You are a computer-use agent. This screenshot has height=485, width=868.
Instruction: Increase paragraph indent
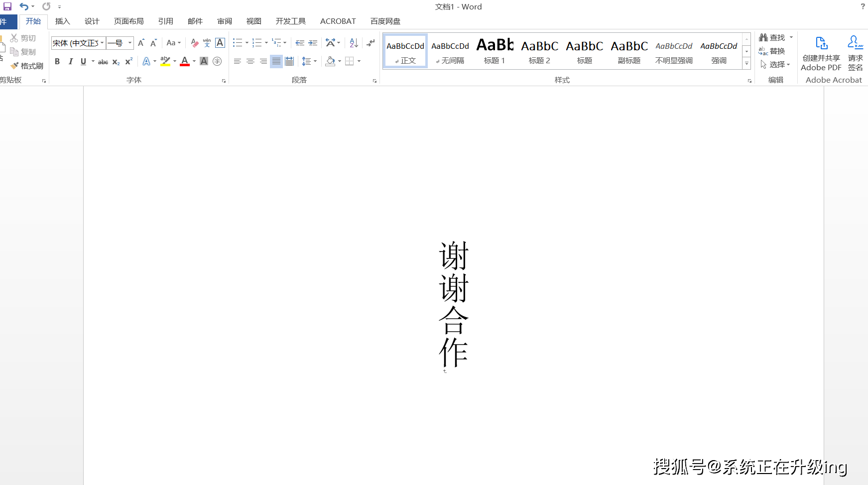point(313,43)
